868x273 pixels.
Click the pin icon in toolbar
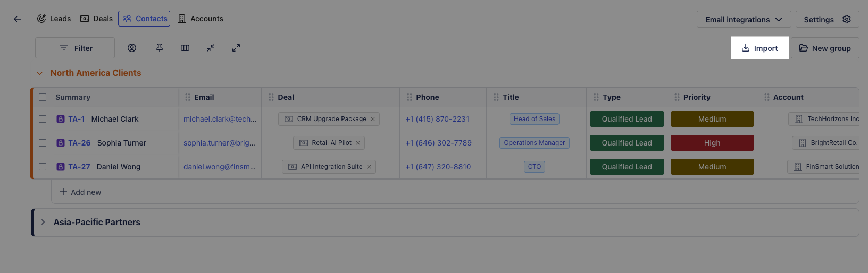click(x=159, y=48)
